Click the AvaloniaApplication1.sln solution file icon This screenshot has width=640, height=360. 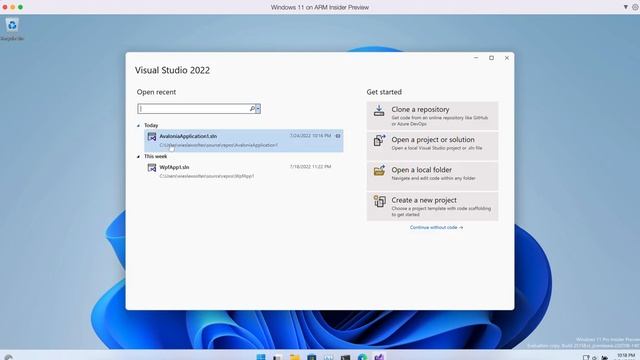click(x=152, y=136)
